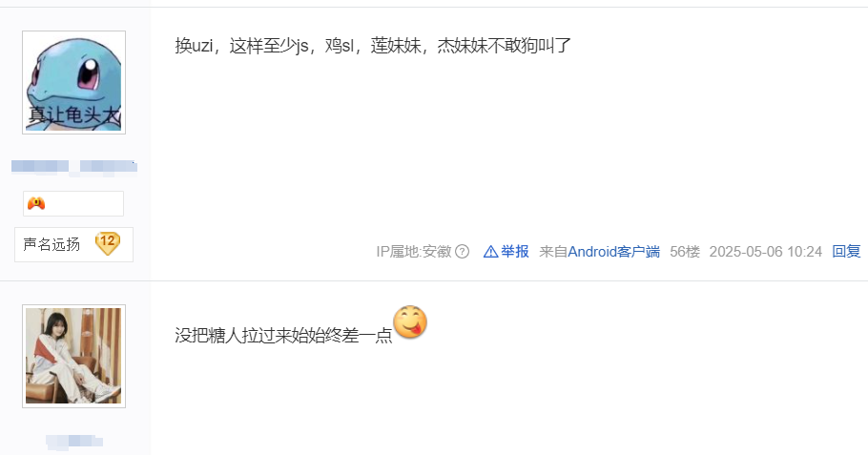The height and width of the screenshot is (455, 868).
Task: Click the orange game controller badge icon
Action: (36, 204)
